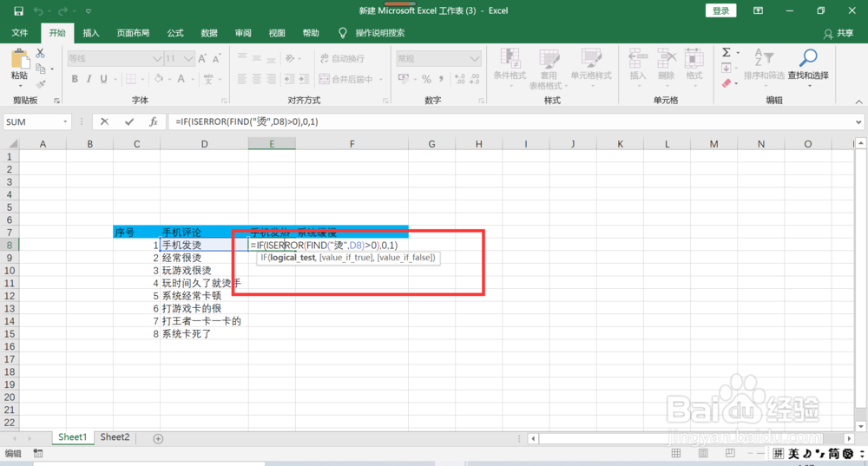The width and height of the screenshot is (868, 466).
Task: Click the Format cells icon
Action: 694,58
